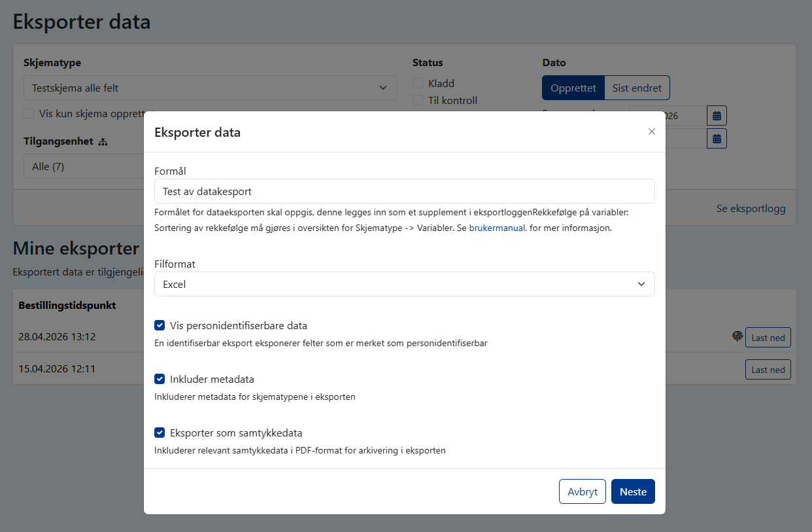Open the brukermanual link
Image resolution: width=812 pixels, height=532 pixels.
coord(498,228)
